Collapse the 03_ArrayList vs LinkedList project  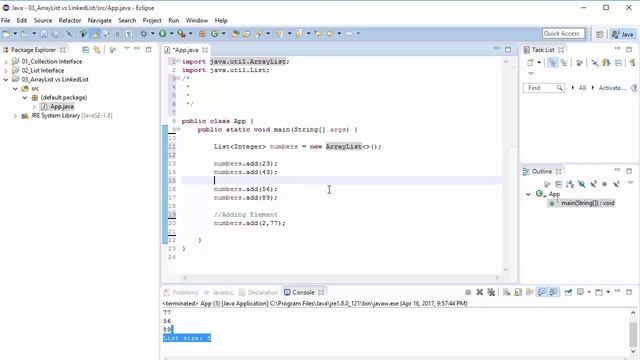click(6, 80)
